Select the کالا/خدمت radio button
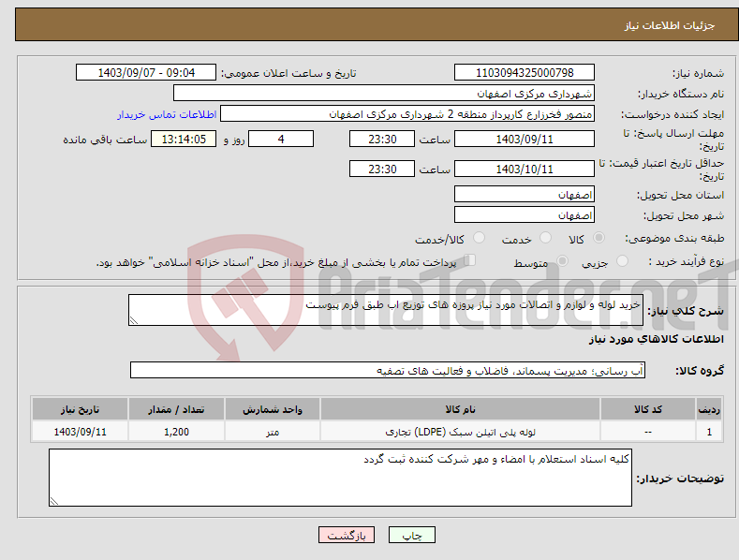This screenshot has height=560, width=739. (479, 238)
